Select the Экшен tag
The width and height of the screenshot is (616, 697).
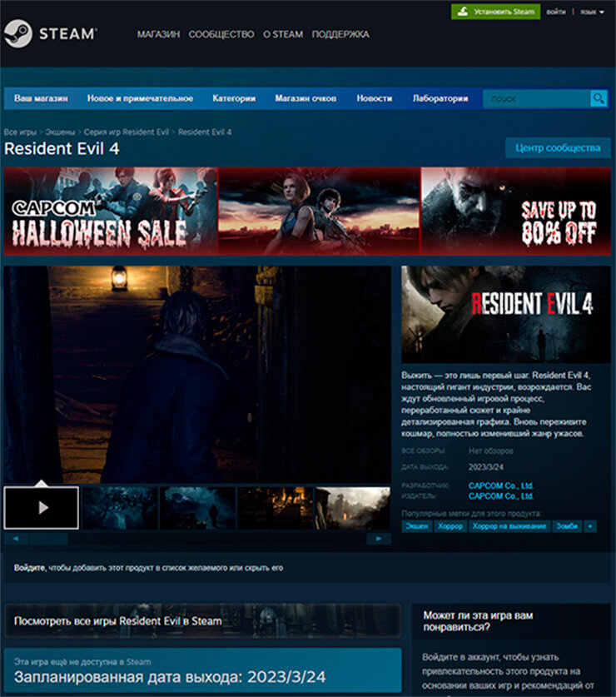[417, 526]
